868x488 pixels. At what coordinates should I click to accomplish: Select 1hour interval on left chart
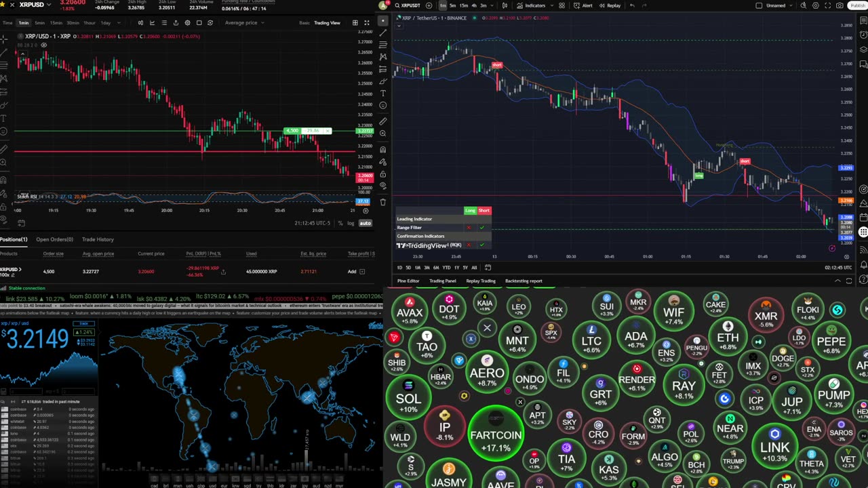click(x=89, y=23)
